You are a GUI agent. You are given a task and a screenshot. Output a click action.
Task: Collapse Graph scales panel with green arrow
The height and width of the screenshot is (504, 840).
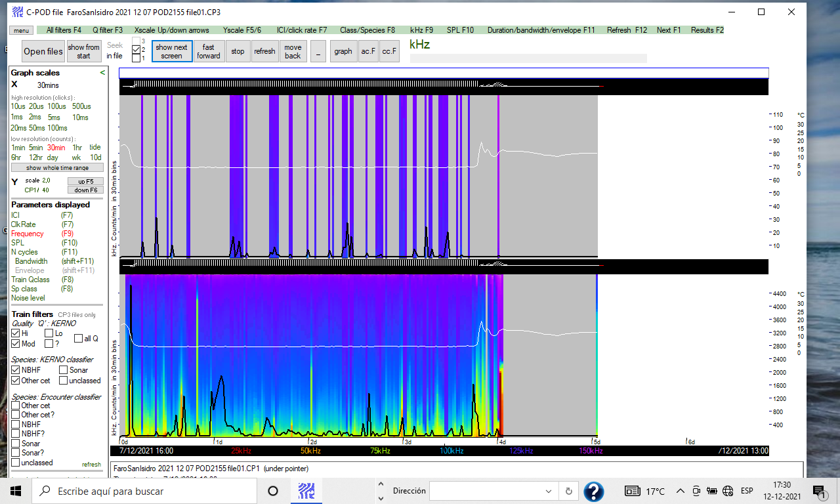pyautogui.click(x=102, y=73)
